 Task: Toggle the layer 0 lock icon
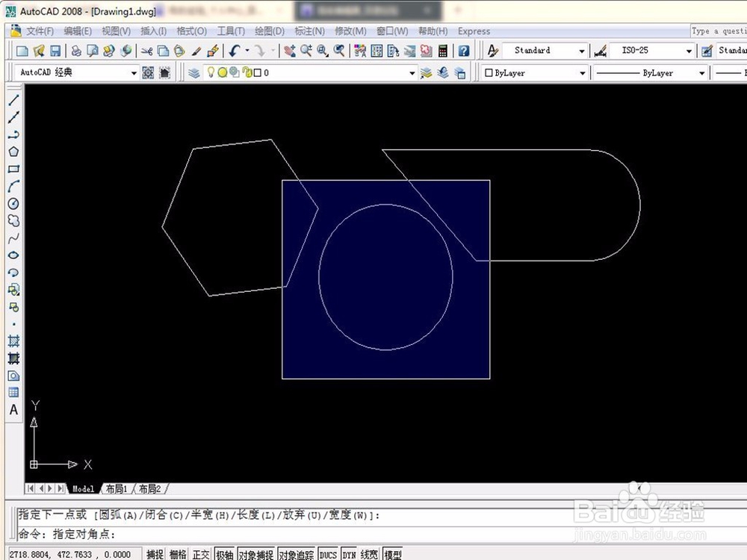click(x=247, y=72)
